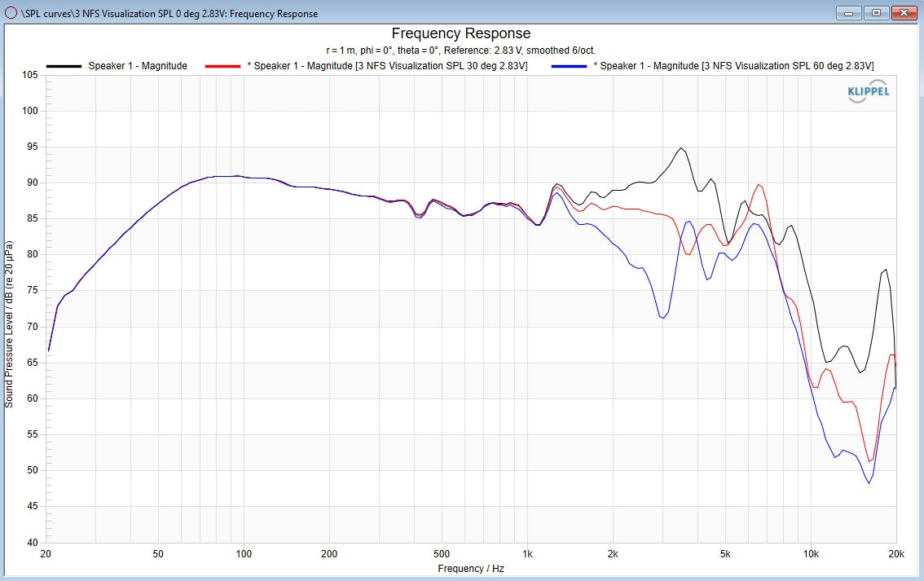This screenshot has width=924, height=581.
Task: Click the 1k tick on the frequency axis
Action: 527,553
